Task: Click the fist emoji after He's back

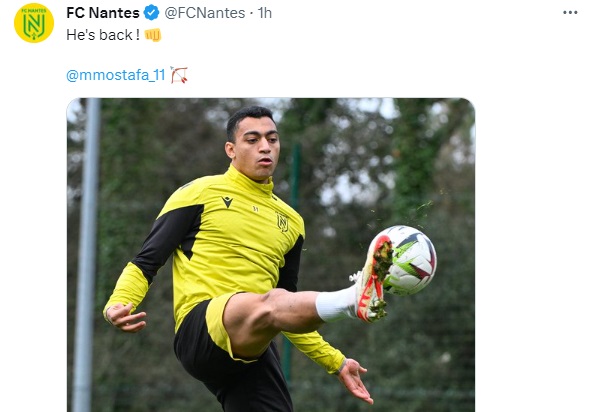Action: pos(153,35)
